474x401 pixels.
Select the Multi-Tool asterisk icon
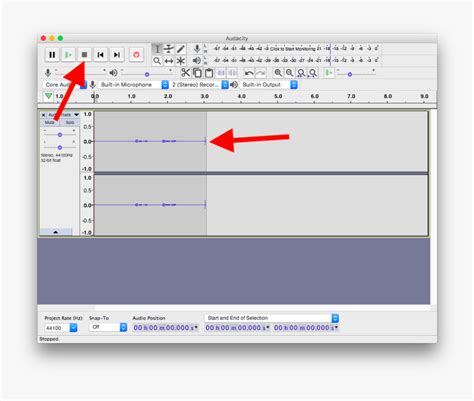pos(180,61)
